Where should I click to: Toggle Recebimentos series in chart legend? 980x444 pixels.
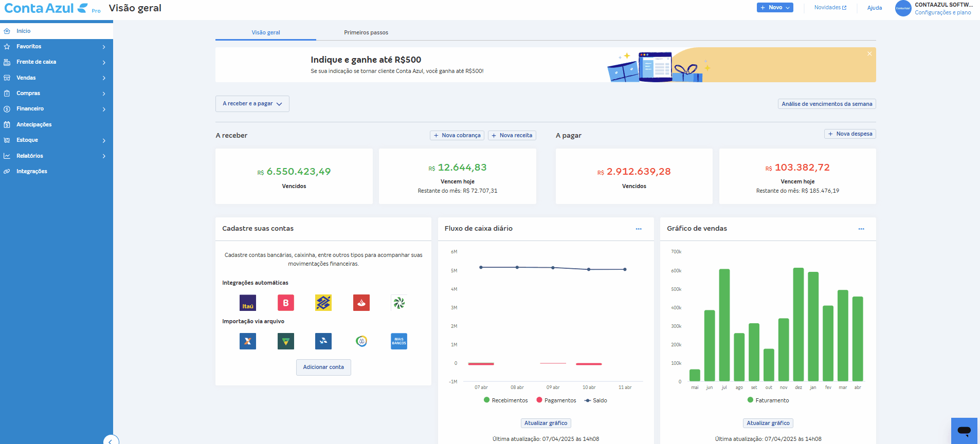coord(506,400)
